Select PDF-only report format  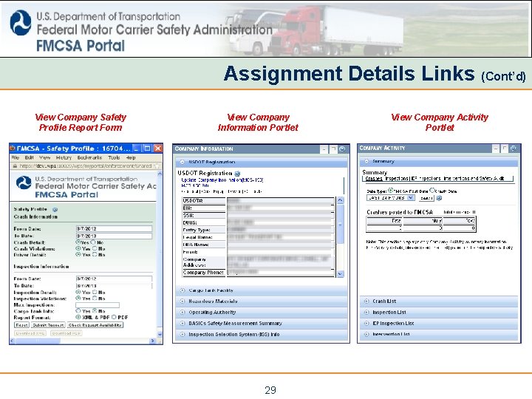[114, 317]
